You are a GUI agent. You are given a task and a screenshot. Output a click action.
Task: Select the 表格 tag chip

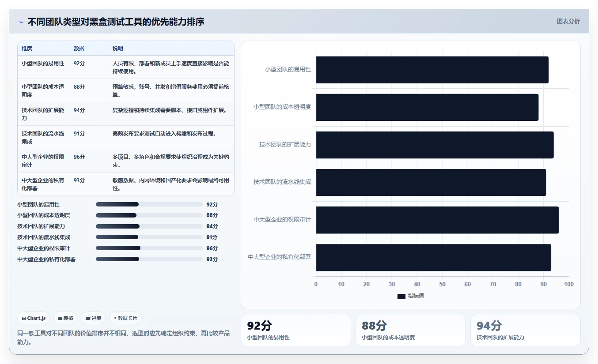pyautogui.click(x=65, y=318)
